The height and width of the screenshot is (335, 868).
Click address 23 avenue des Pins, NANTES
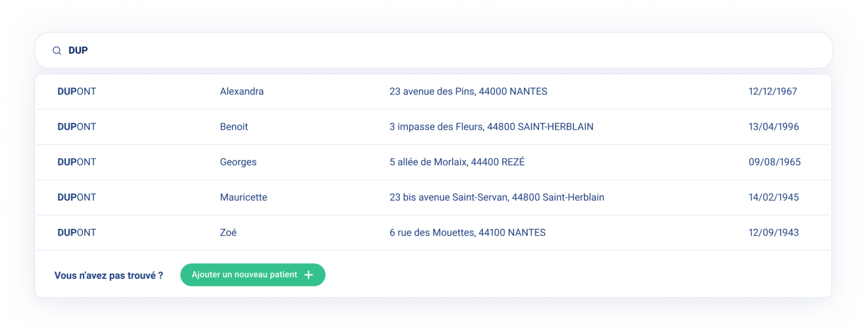click(468, 91)
